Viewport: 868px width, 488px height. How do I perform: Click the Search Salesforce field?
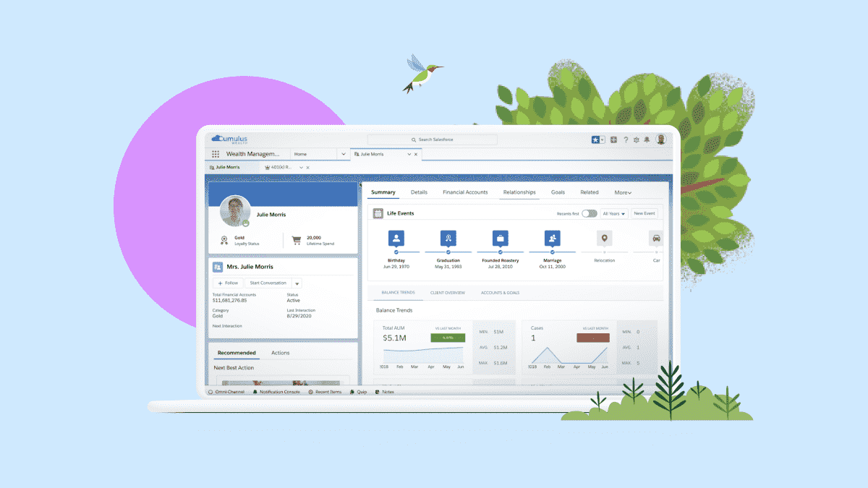click(433, 140)
